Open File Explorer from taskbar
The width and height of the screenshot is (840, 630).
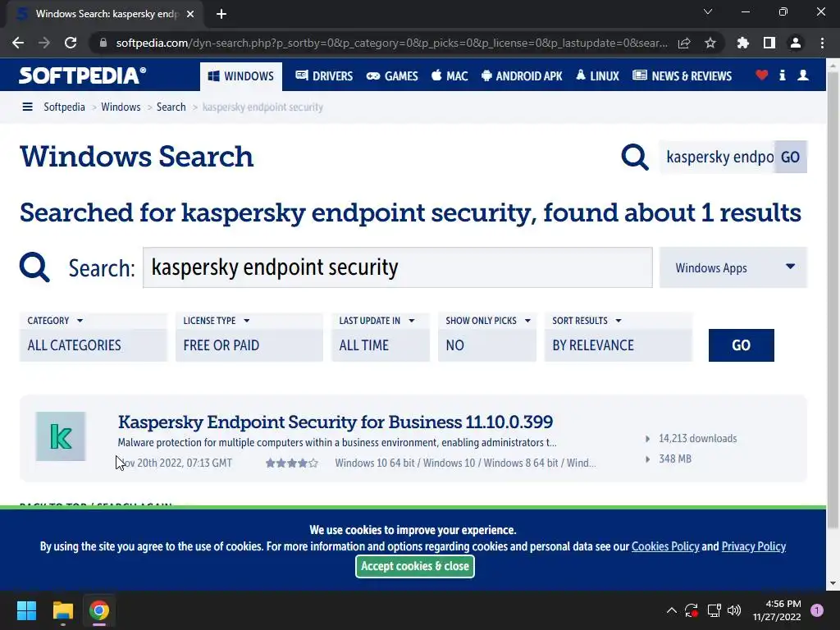(x=62, y=610)
